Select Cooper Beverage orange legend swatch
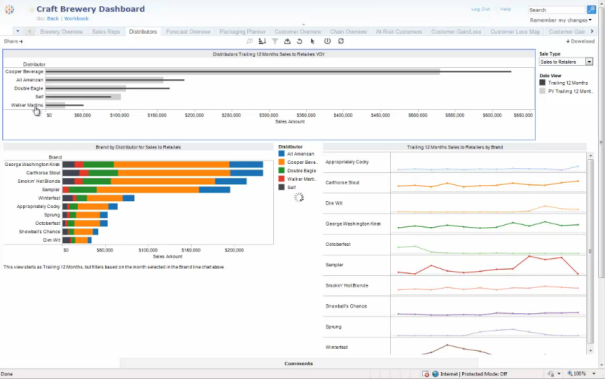Image resolution: width=605 pixels, height=379 pixels. (x=281, y=162)
